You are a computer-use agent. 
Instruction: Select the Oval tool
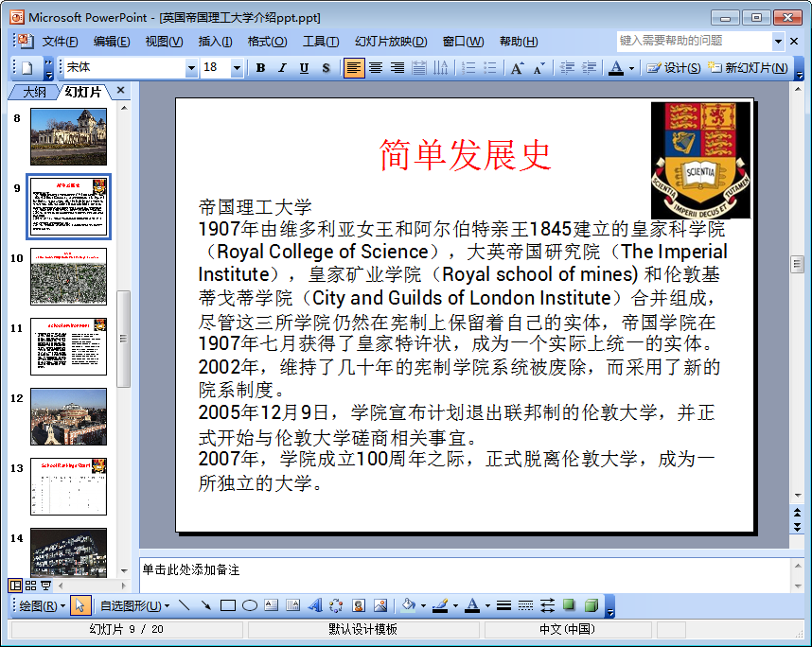(x=250, y=605)
